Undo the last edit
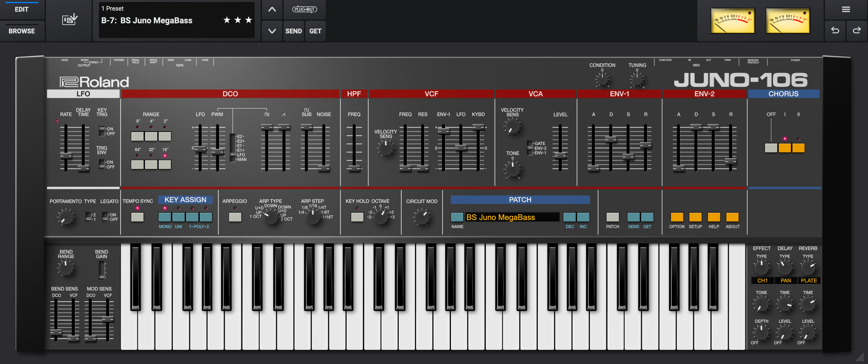868x364 pixels. tap(835, 31)
